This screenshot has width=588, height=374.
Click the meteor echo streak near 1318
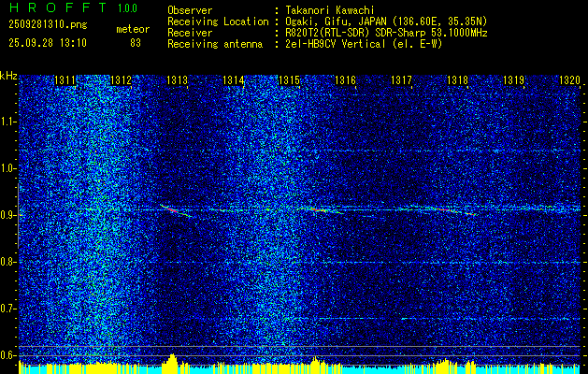(x=453, y=210)
